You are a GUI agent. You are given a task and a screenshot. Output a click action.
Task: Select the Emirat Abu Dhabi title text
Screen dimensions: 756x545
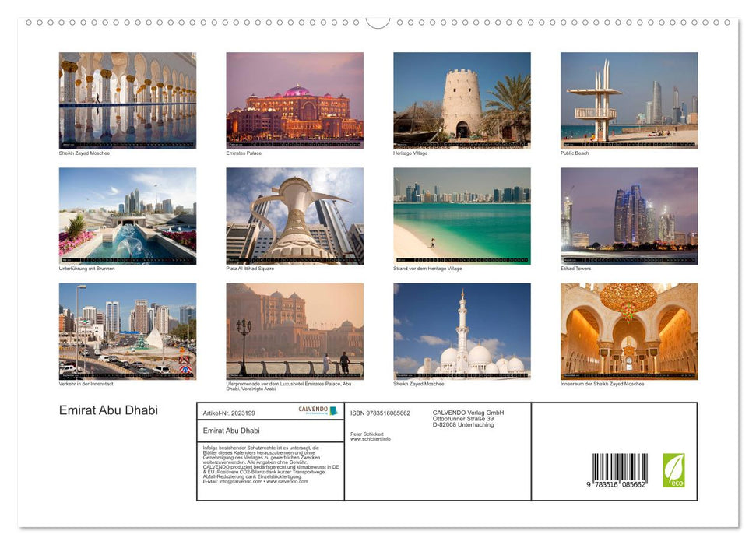[x=107, y=410]
